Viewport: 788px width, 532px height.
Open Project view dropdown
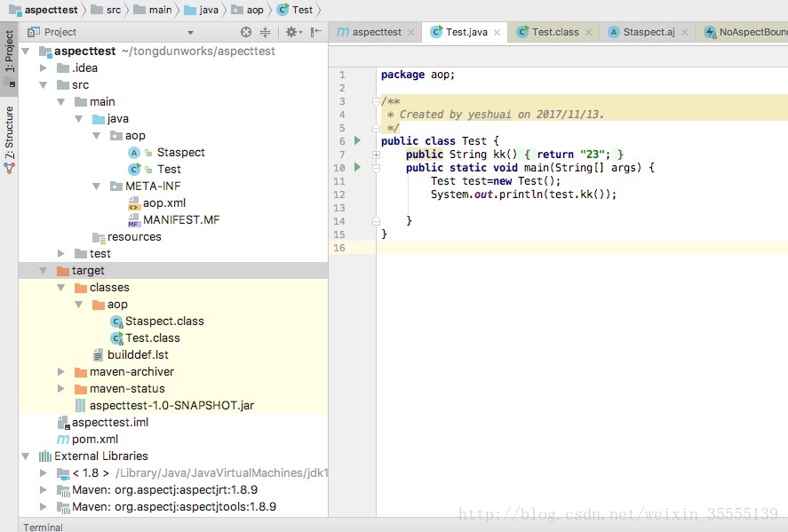pyautogui.click(x=190, y=33)
